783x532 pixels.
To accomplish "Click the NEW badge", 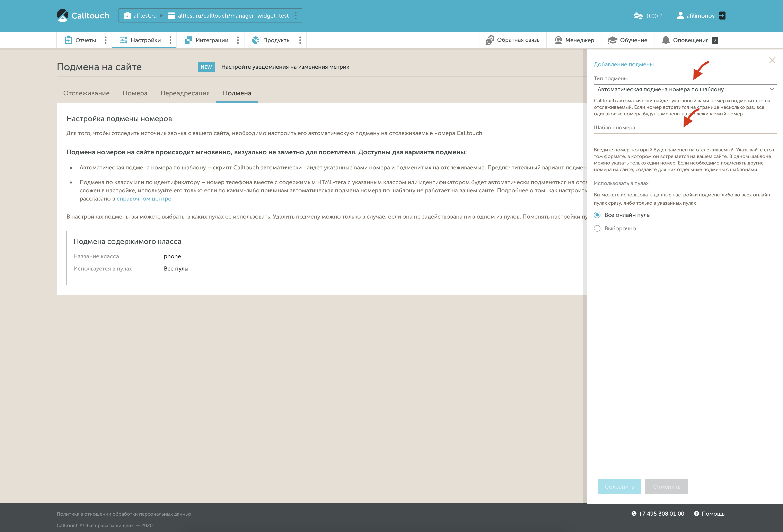I will coord(206,67).
